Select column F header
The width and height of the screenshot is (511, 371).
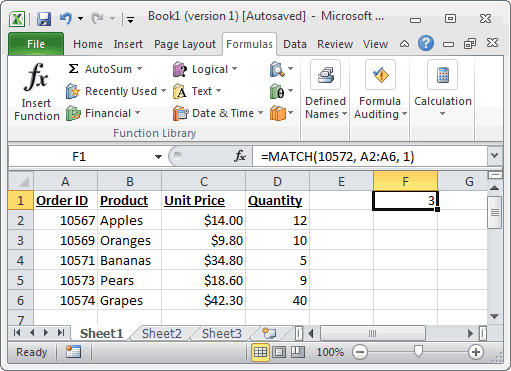point(405,181)
